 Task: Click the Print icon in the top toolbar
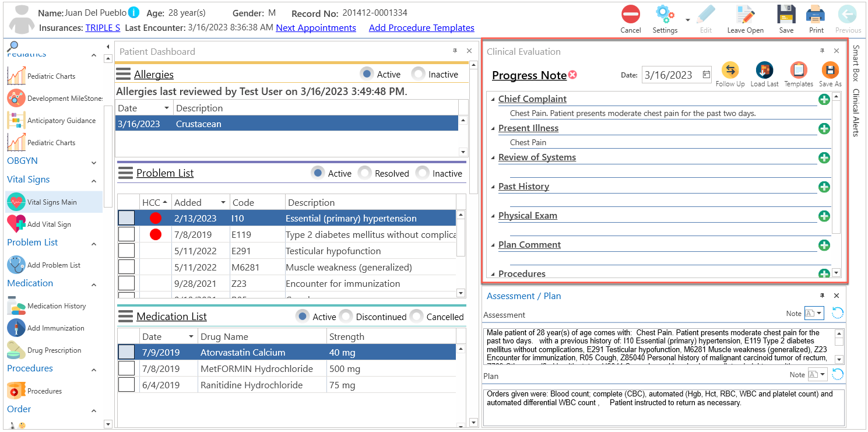(x=815, y=15)
